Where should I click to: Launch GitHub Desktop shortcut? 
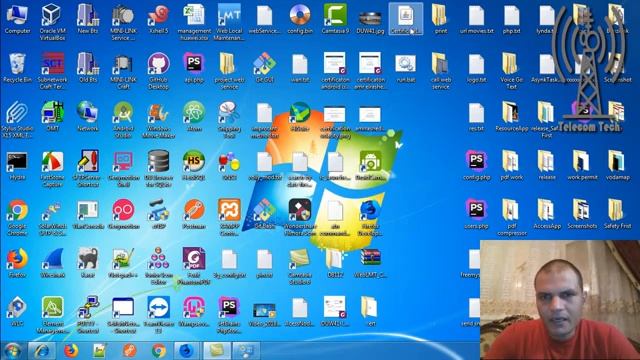click(x=158, y=71)
